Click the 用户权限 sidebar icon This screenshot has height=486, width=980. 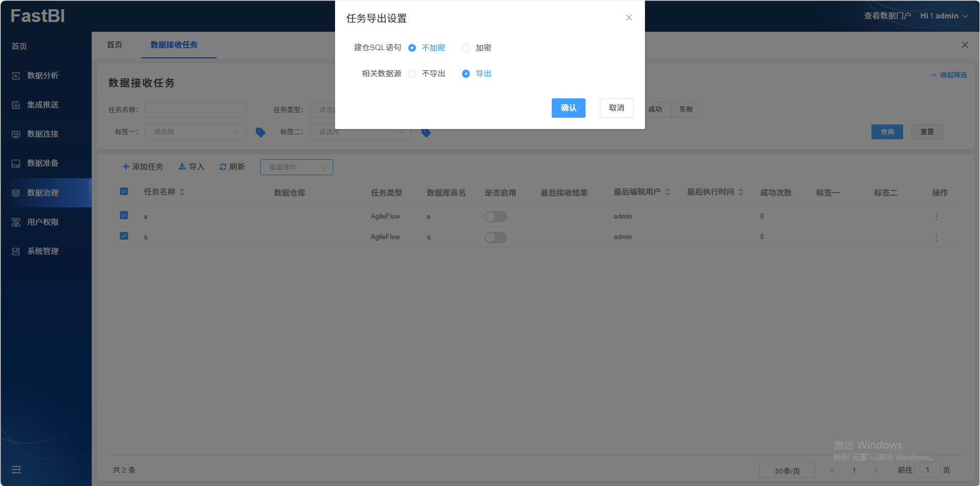pos(16,222)
